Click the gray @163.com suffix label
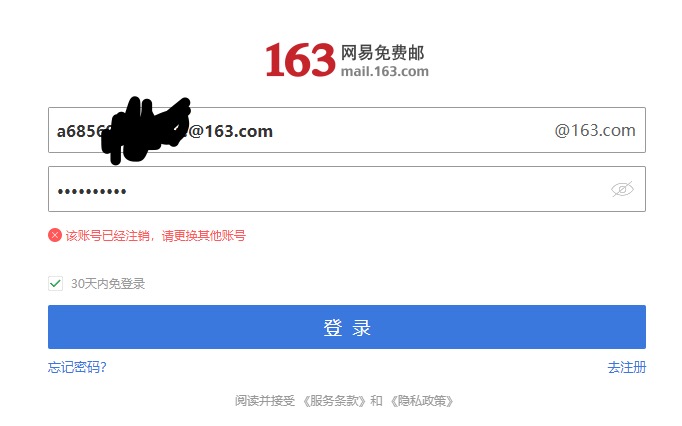The width and height of the screenshot is (682, 426). tap(595, 130)
